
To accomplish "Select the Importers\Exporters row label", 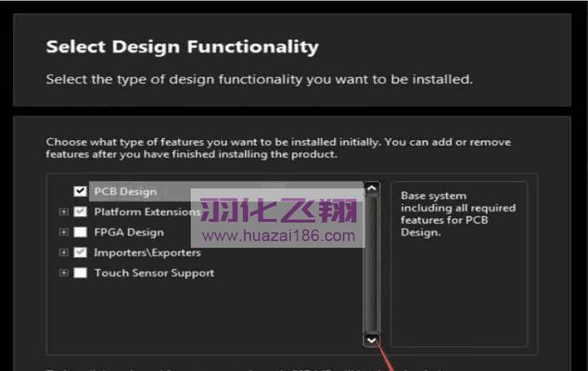I will pos(147,253).
